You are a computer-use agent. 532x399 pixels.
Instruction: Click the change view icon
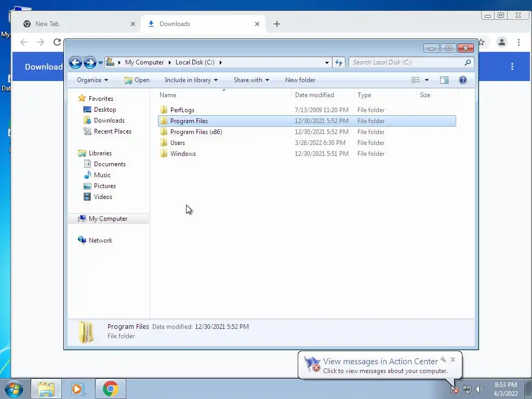pos(415,80)
